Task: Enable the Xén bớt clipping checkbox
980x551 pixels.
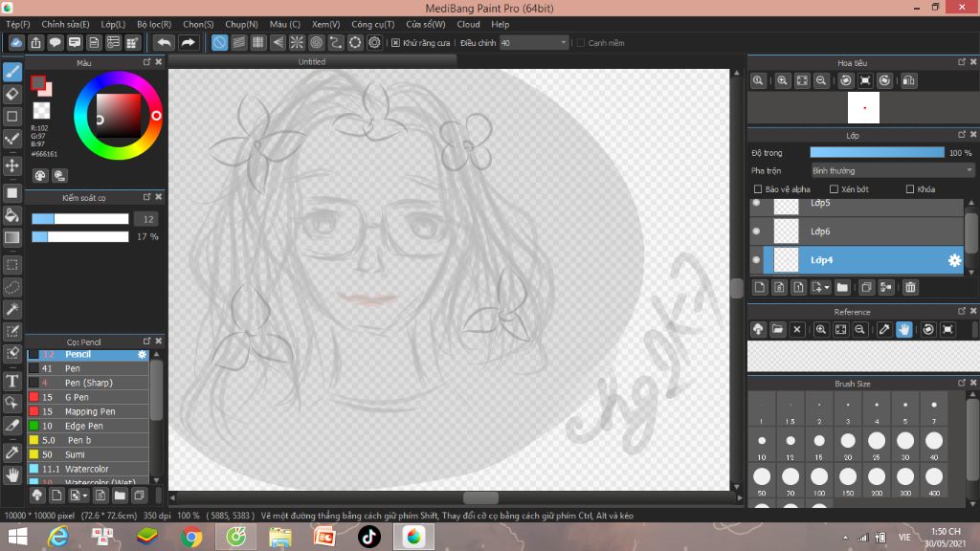Action: coord(834,189)
